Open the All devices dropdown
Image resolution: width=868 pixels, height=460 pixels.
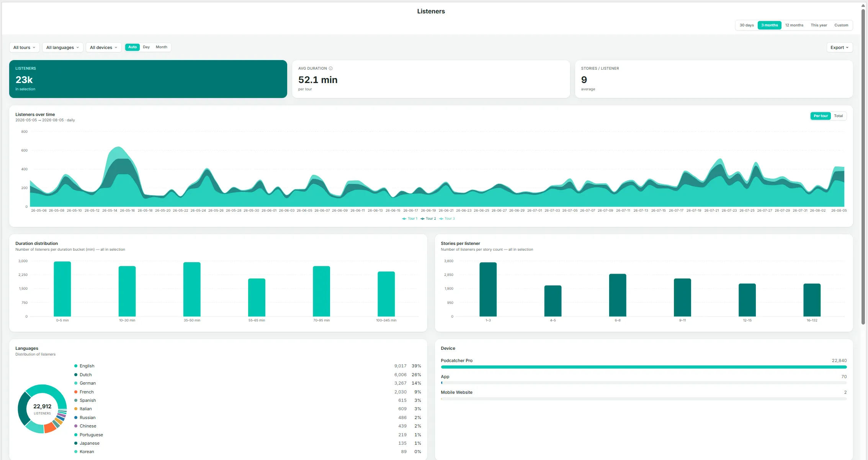click(x=103, y=47)
